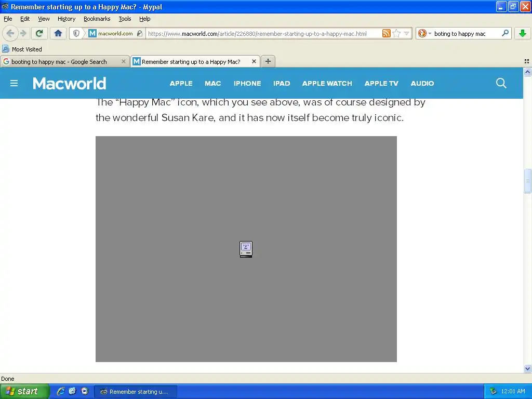Bookmark this page with the star icon
This screenshot has width=532, height=399.
coord(396,33)
